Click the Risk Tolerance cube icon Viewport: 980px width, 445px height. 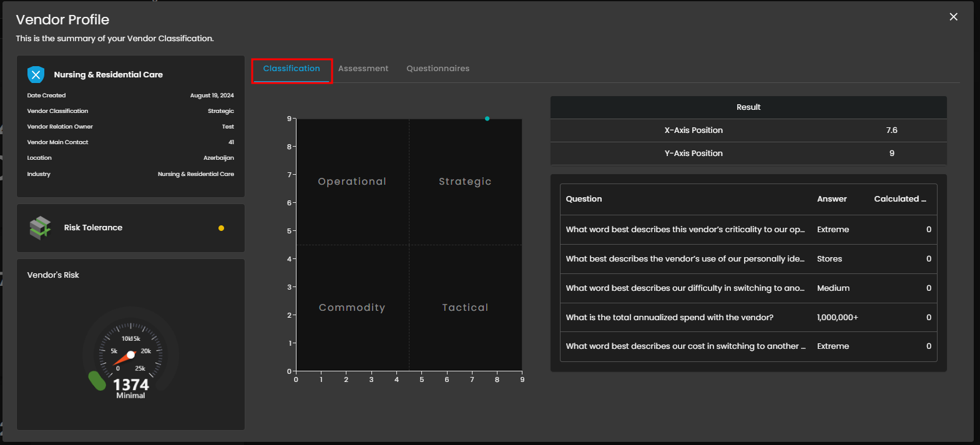click(x=41, y=228)
